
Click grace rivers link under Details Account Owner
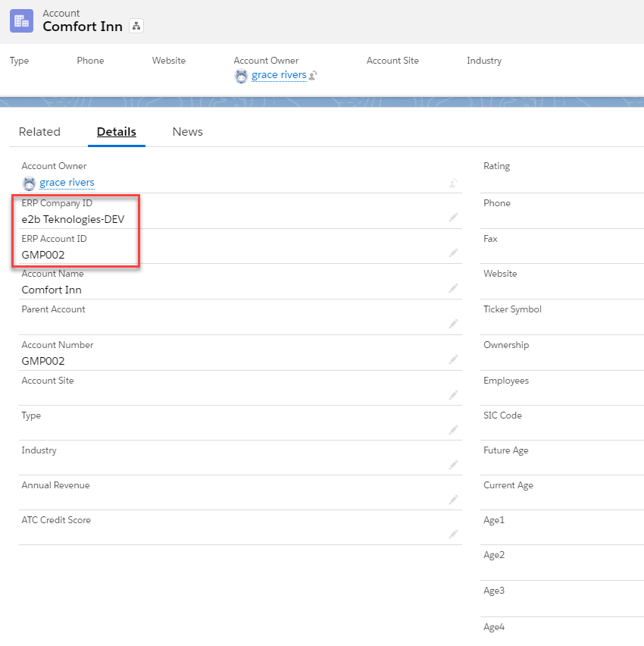pos(67,183)
